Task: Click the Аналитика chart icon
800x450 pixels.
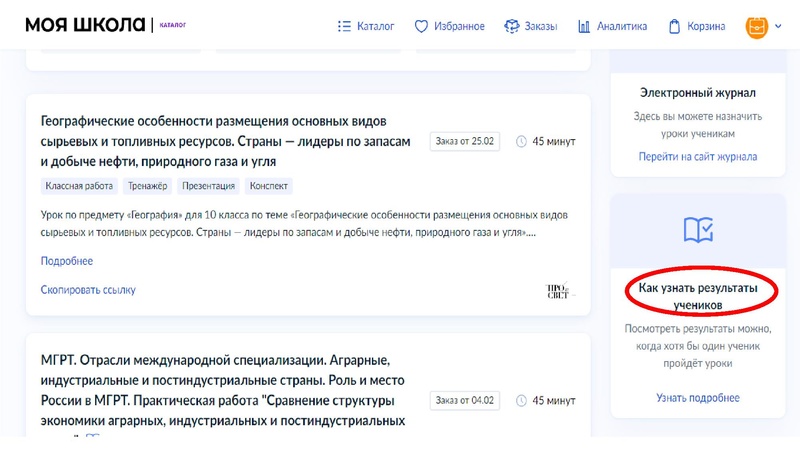Action: coord(584,26)
